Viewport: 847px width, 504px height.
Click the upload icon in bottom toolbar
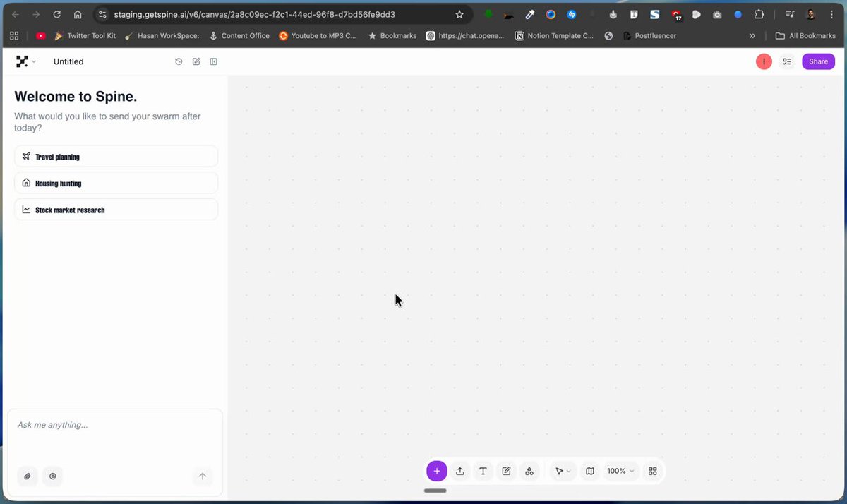pos(459,471)
